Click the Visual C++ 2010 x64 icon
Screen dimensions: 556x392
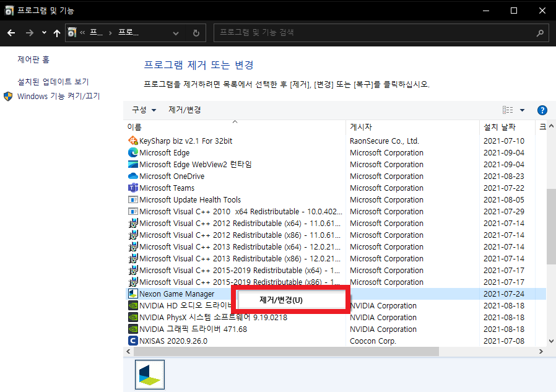click(x=133, y=211)
